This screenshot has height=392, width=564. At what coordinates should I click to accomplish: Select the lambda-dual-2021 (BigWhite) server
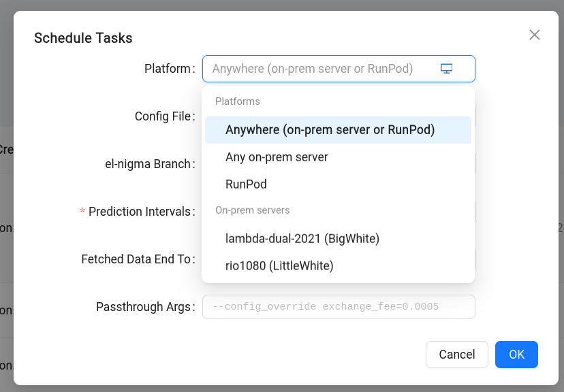pyautogui.click(x=302, y=238)
